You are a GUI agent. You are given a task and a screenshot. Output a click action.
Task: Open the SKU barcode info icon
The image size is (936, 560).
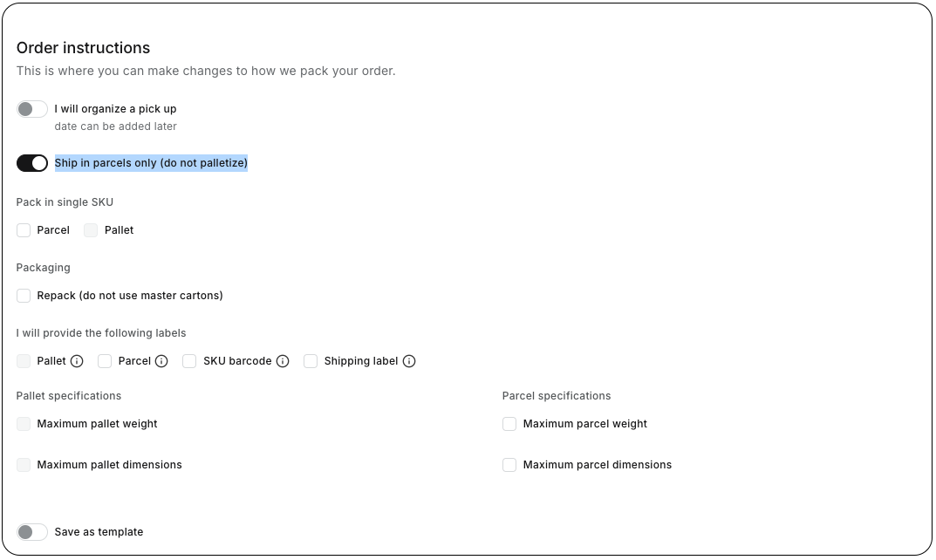(283, 361)
